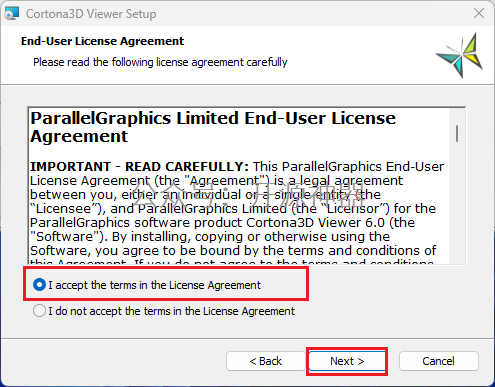The width and height of the screenshot is (495, 387).
Task: Choose the "I do not accept" radio button
Action: tap(39, 311)
